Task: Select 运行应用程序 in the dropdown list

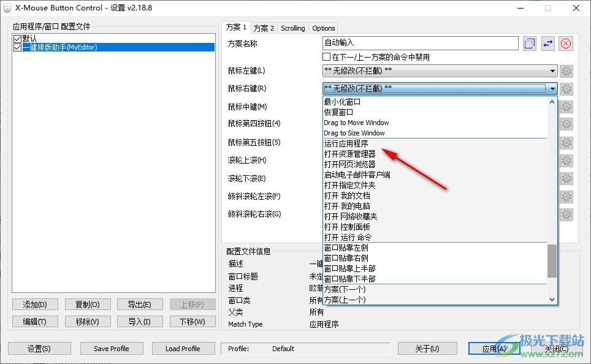Action: coord(435,143)
